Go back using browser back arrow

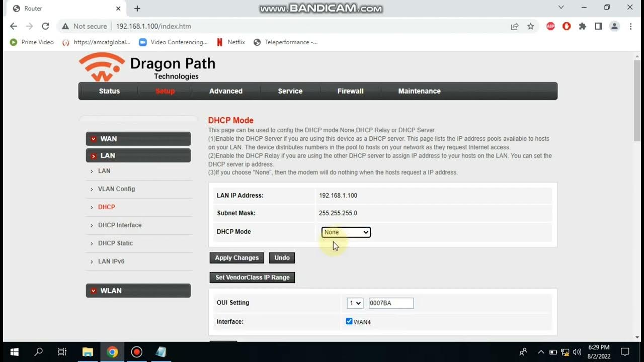pyautogui.click(x=14, y=26)
